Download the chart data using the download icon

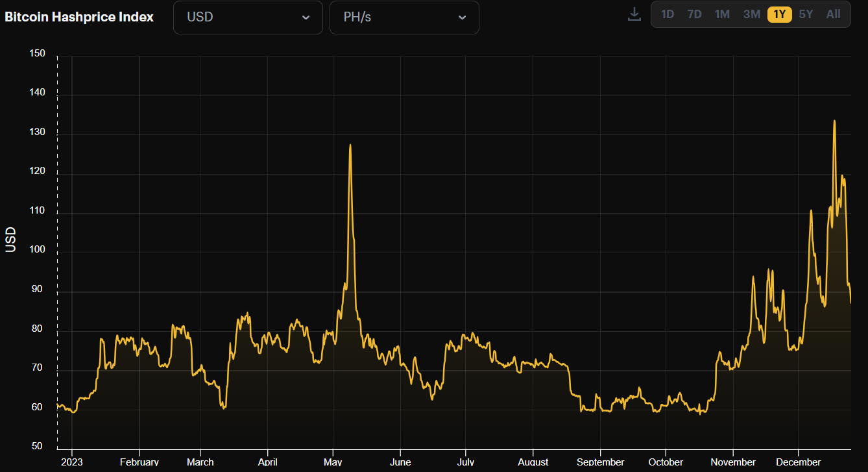[634, 14]
